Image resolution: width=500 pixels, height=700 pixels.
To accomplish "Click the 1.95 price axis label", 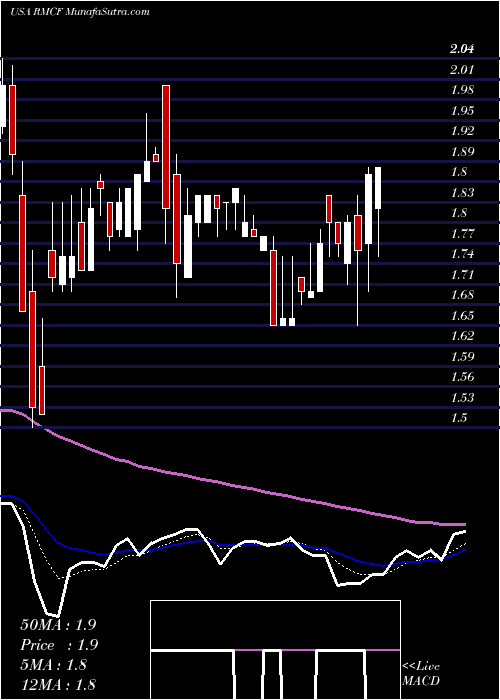I will coord(462,111).
